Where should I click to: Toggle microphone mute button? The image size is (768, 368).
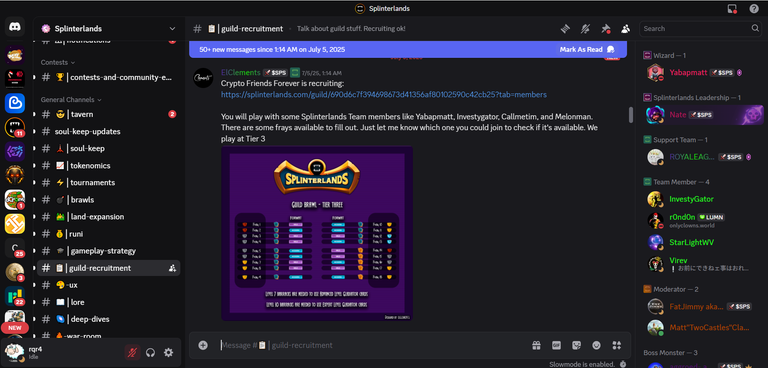click(x=132, y=352)
